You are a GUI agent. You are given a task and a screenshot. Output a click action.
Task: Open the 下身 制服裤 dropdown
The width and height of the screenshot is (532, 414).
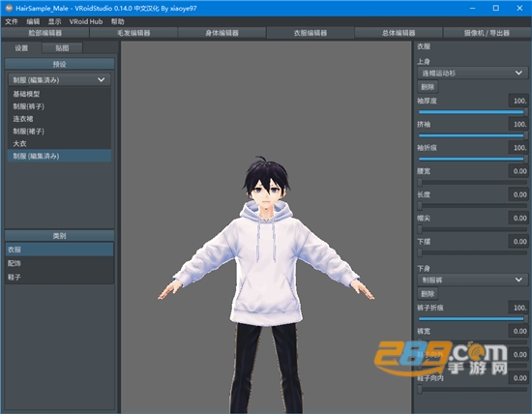473,280
